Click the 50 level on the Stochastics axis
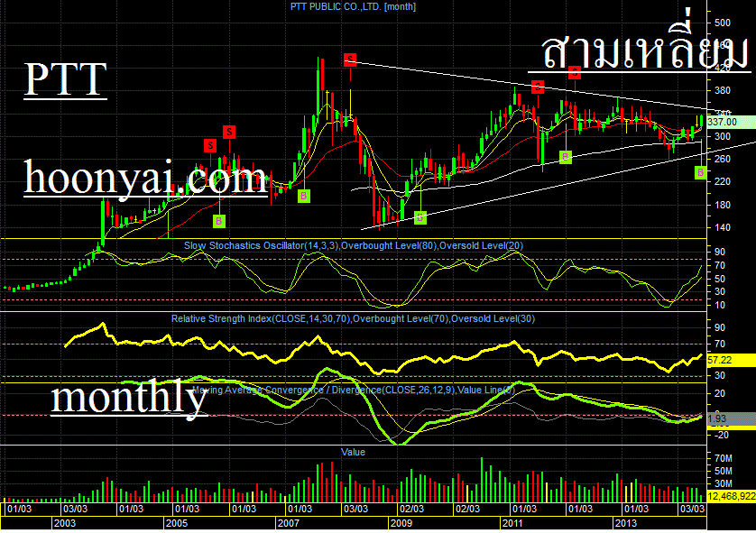This screenshot has height=533, width=756. [x=720, y=279]
